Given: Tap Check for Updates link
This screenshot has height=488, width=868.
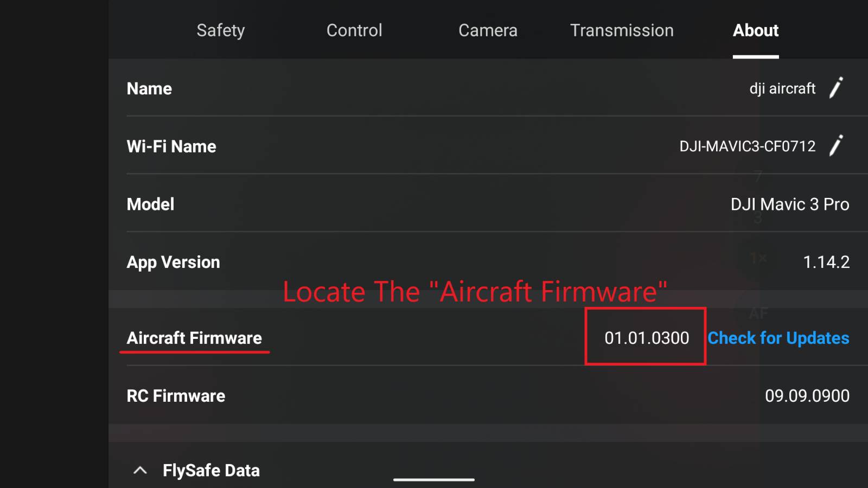Looking at the screenshot, I should [778, 338].
